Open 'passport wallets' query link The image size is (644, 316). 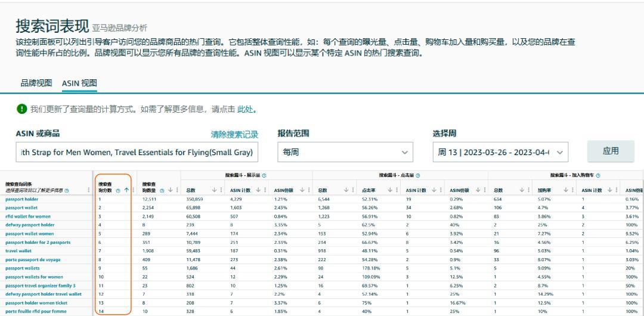coord(23,268)
